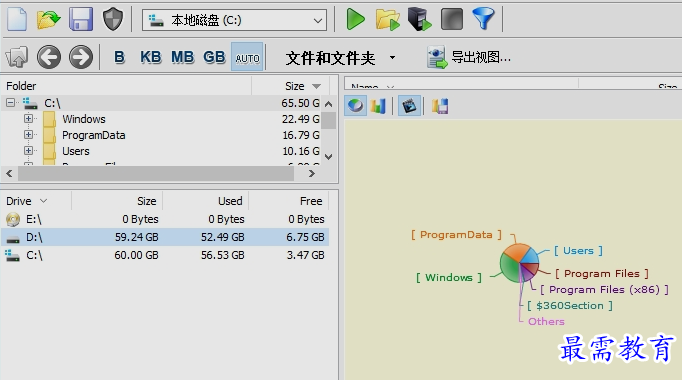Expand the Users folder node
Viewport: 682px width, 380px height.
[28, 151]
